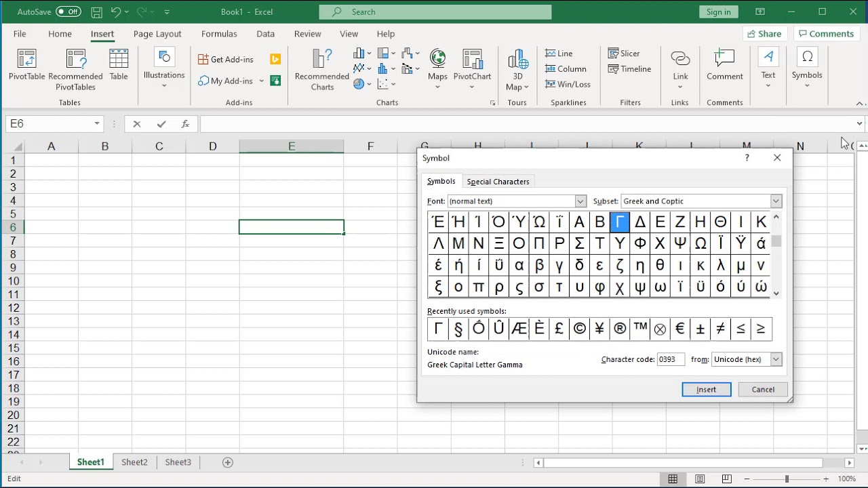Open the 'from' Unicode (hex) dropdown
This screenshot has width=868, height=488.
(776, 359)
